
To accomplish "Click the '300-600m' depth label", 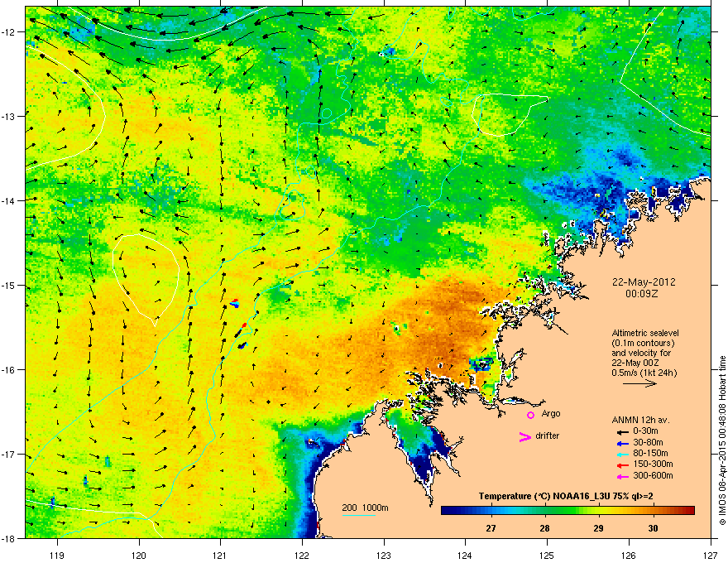I will pos(653,476).
